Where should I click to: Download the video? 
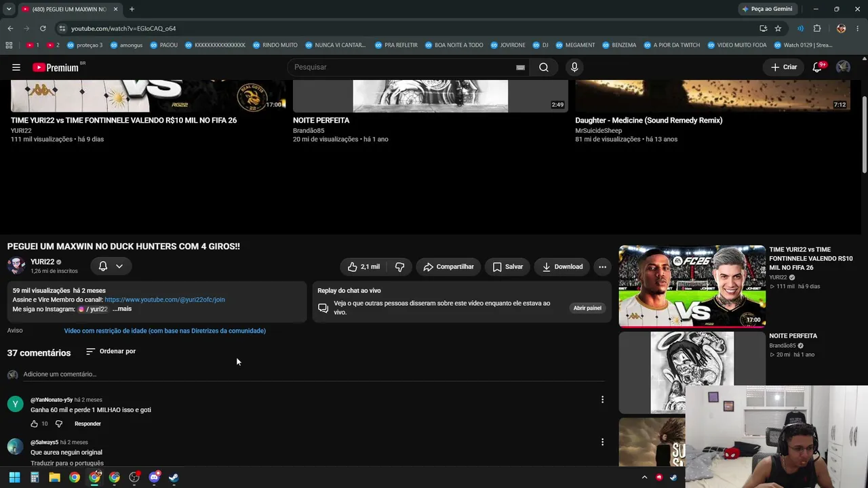click(x=562, y=267)
